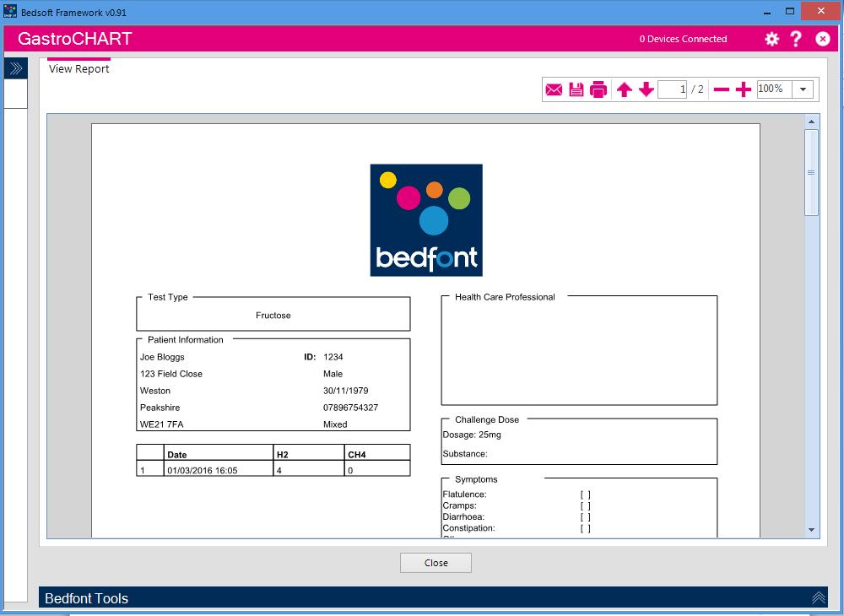The image size is (844, 616).
Task: Minimize the Bedsoft Framework window
Action: tap(767, 12)
